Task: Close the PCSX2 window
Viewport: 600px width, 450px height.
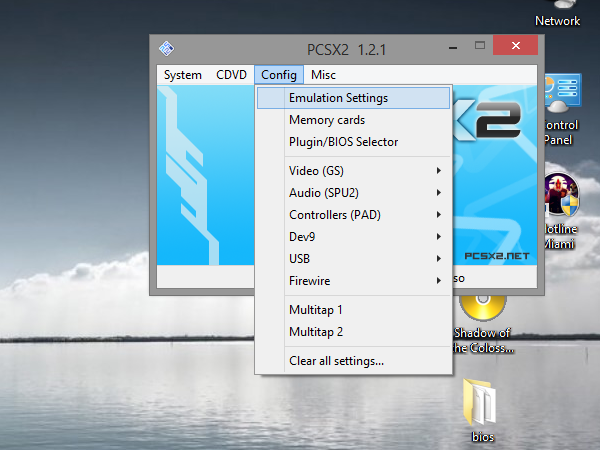Action: (x=515, y=46)
